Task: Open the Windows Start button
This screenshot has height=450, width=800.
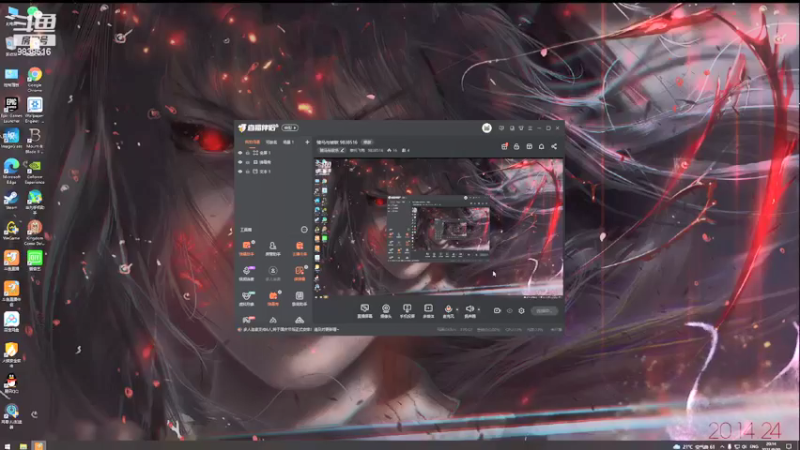Action: 7,446
